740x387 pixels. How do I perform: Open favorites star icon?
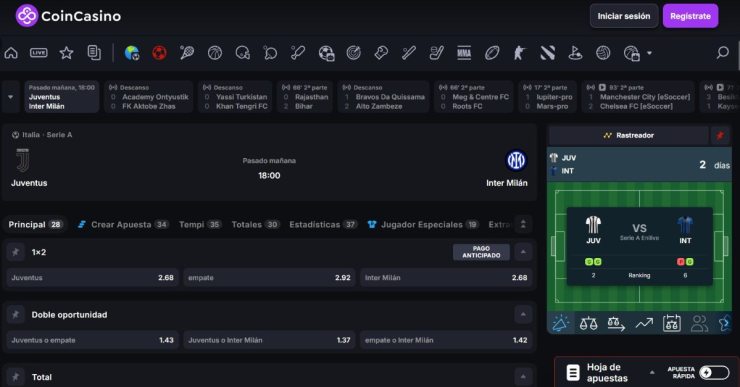67,53
